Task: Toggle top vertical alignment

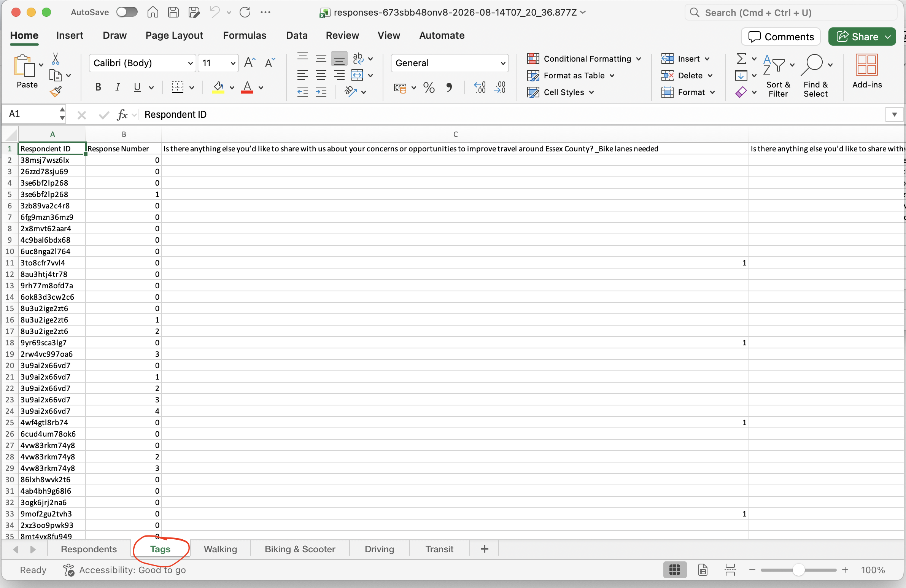Action: [303, 57]
